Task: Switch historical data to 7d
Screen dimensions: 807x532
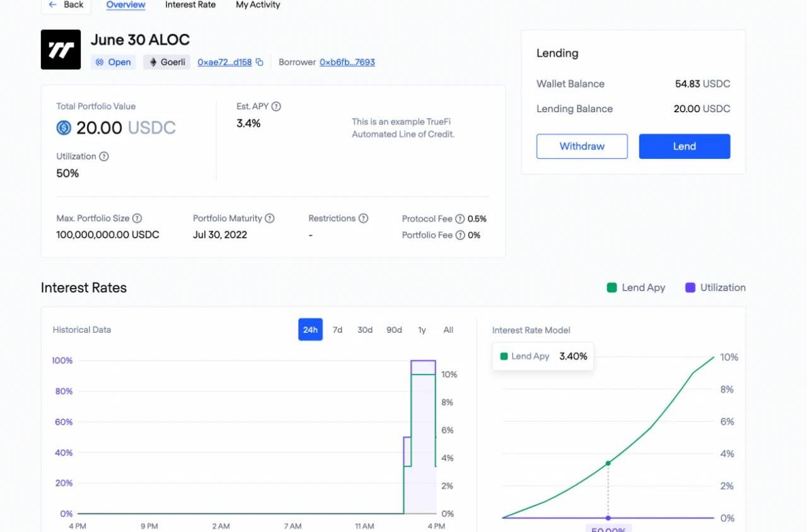Action: pyautogui.click(x=337, y=330)
